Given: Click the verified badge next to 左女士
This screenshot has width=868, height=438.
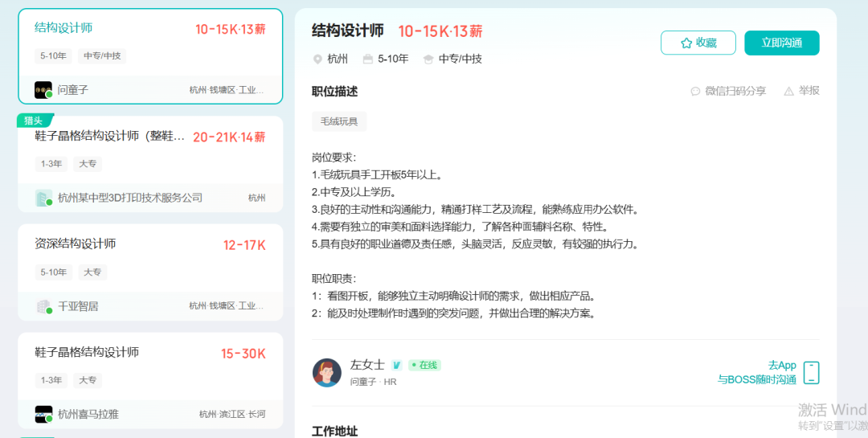Looking at the screenshot, I should [396, 365].
